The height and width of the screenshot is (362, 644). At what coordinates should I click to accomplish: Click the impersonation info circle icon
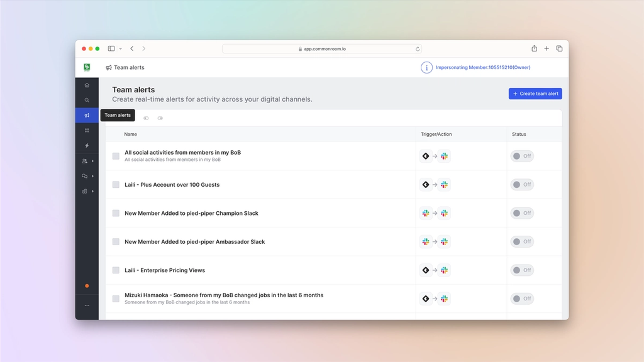point(426,67)
